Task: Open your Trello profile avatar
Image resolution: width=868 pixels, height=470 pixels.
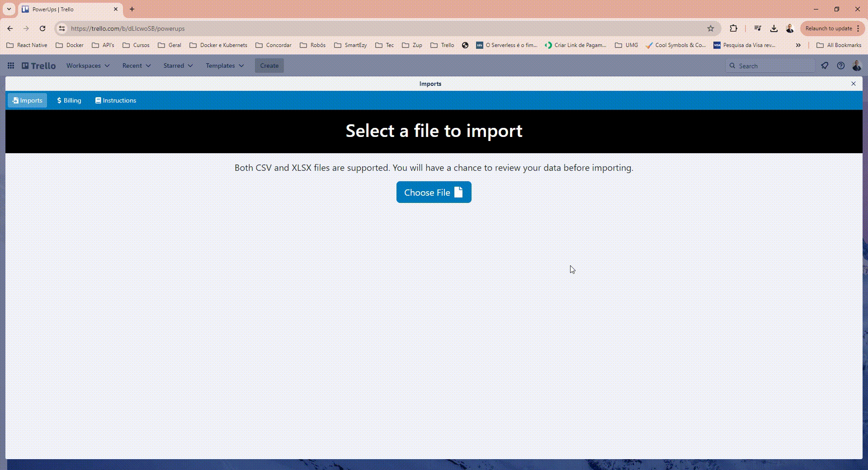Action: point(857,66)
